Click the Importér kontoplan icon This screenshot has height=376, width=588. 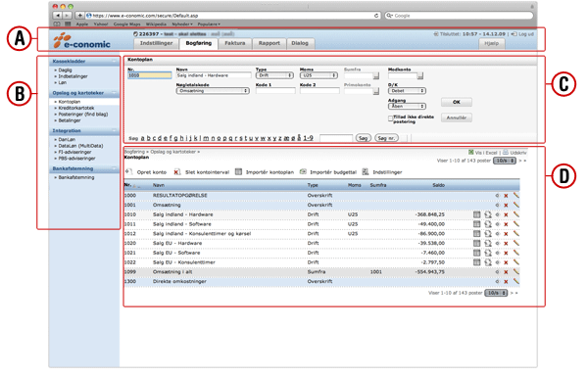tap(238, 171)
